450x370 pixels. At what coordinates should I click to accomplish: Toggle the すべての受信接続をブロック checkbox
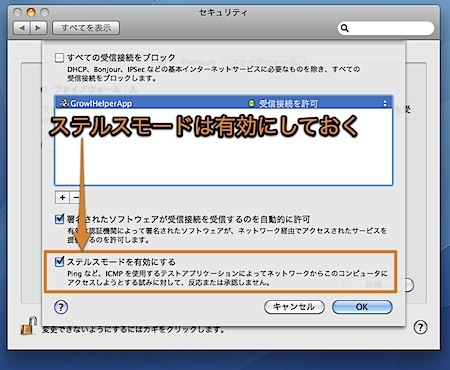pos(59,58)
